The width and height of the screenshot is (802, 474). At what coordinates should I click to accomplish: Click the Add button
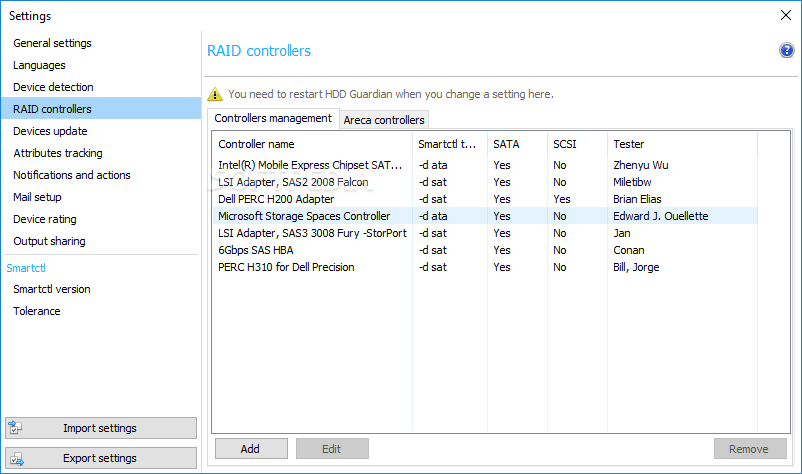click(x=251, y=448)
